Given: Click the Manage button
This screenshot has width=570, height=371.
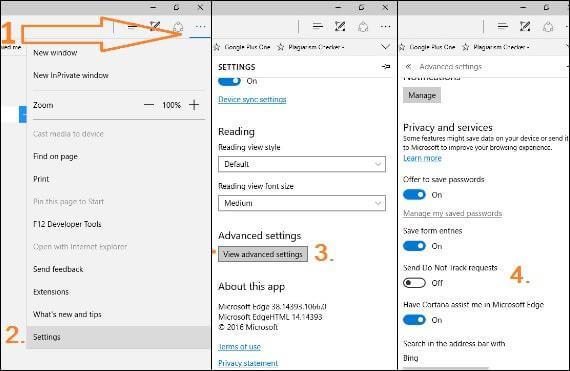Looking at the screenshot, I should click(422, 95).
